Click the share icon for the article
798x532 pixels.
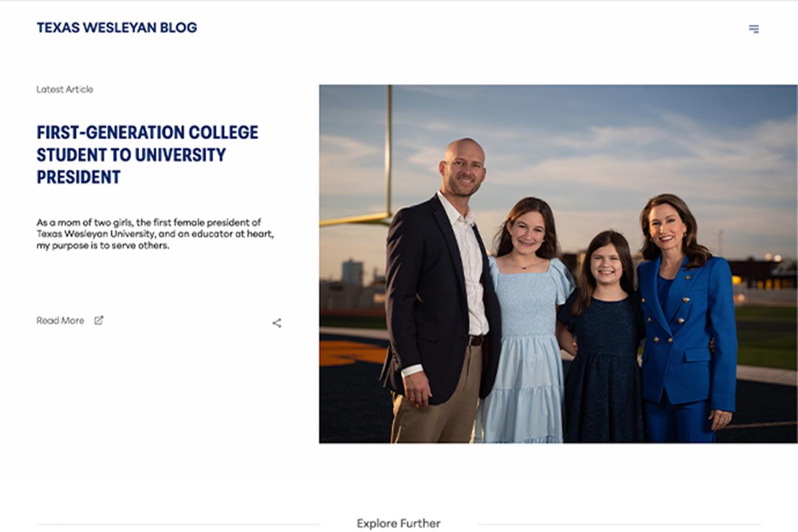[277, 323]
